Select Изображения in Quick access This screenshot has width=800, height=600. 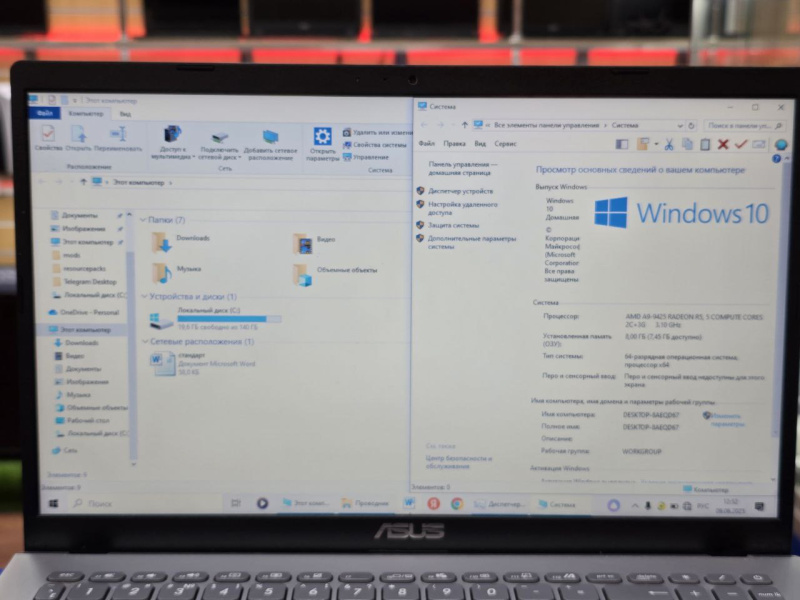coord(83,229)
